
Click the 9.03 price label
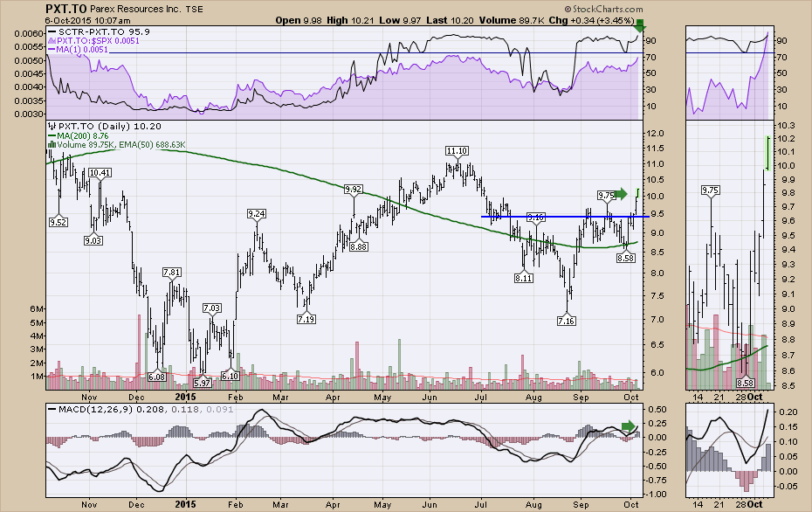click(93, 240)
